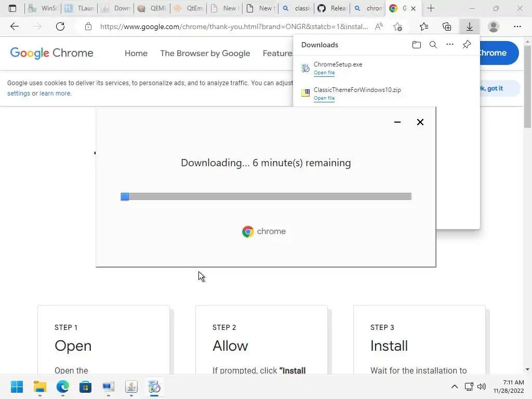Image resolution: width=532 pixels, height=399 pixels.
Task: Open tab actions menu icon
Action: pos(12,8)
